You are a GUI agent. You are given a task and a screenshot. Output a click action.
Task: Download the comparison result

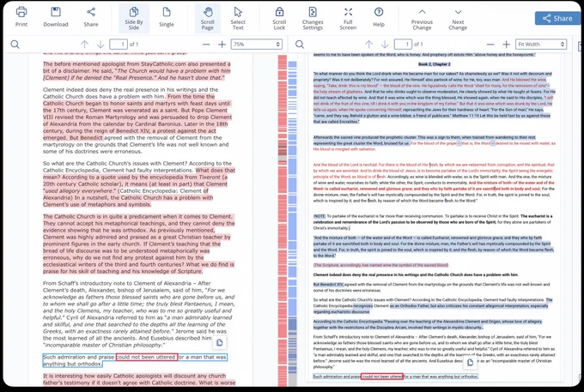pyautogui.click(x=56, y=17)
